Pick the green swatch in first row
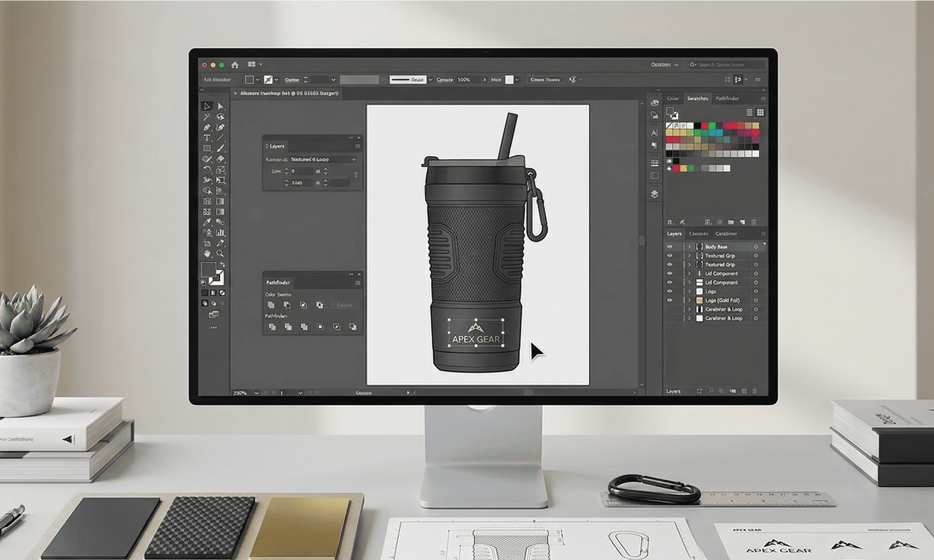Viewport: 934px width, 560px height. [x=712, y=126]
